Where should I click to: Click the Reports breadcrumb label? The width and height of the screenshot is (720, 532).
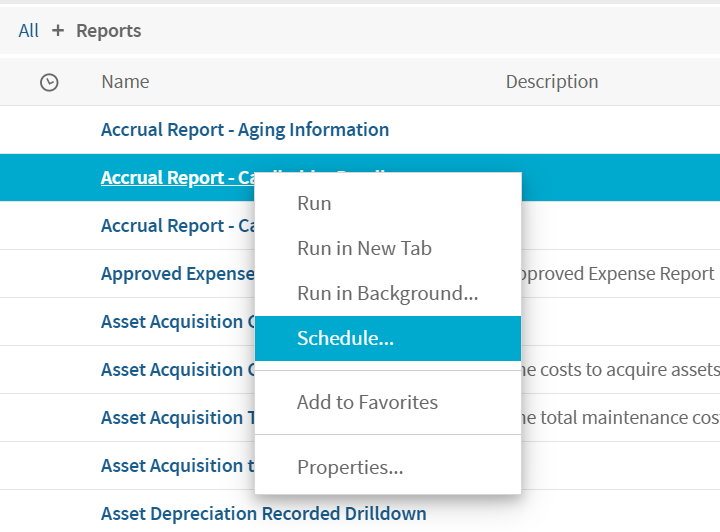pos(109,31)
